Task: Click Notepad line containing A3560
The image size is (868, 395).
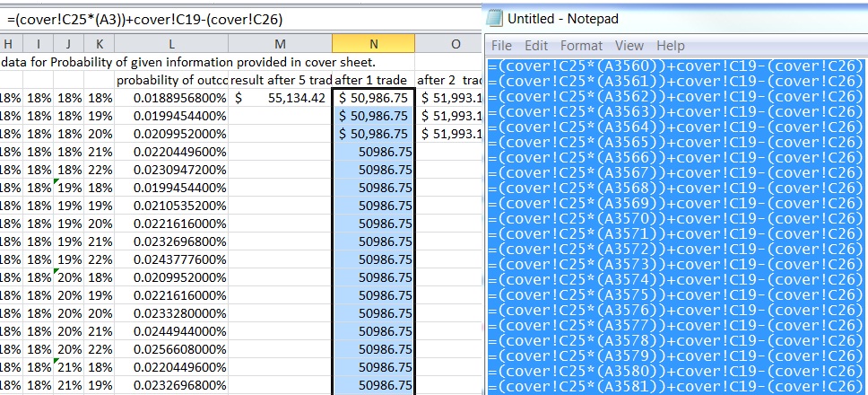Action: pos(676,66)
